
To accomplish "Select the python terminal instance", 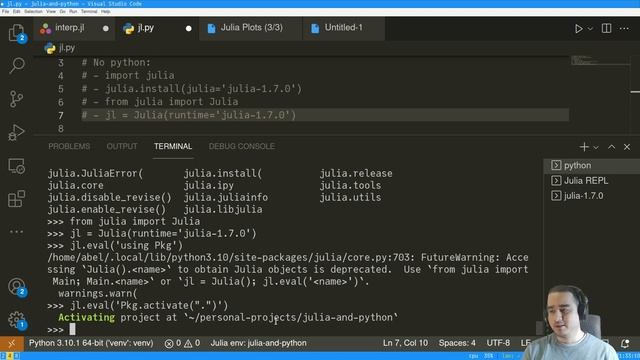I will pos(592,165).
